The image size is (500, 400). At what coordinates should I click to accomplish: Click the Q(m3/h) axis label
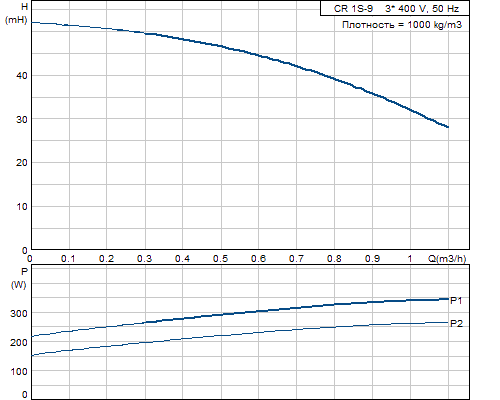(x=447, y=259)
